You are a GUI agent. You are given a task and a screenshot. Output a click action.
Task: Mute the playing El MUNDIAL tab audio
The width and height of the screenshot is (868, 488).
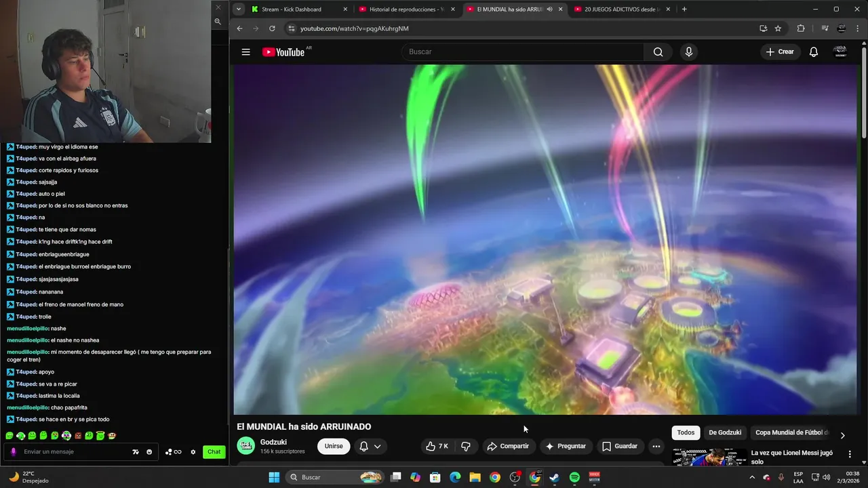[x=549, y=9]
